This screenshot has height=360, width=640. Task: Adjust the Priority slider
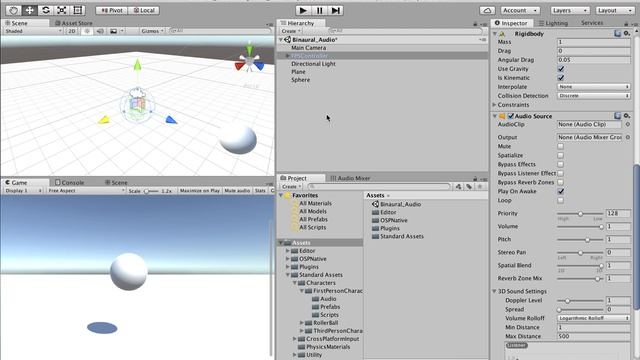pyautogui.click(x=580, y=213)
